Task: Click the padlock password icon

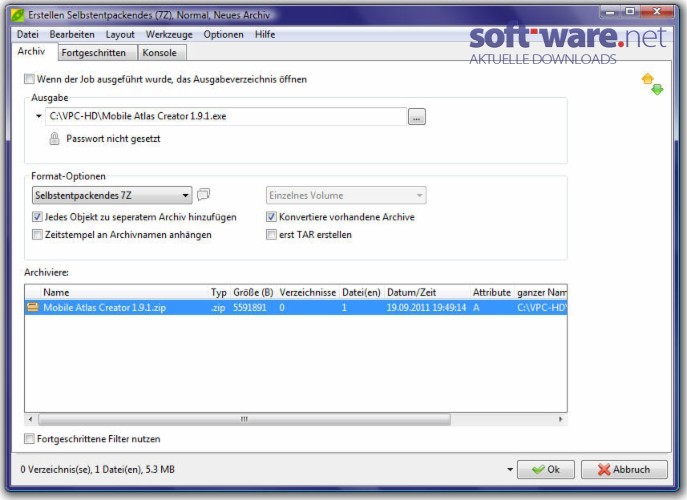Action: [54, 138]
